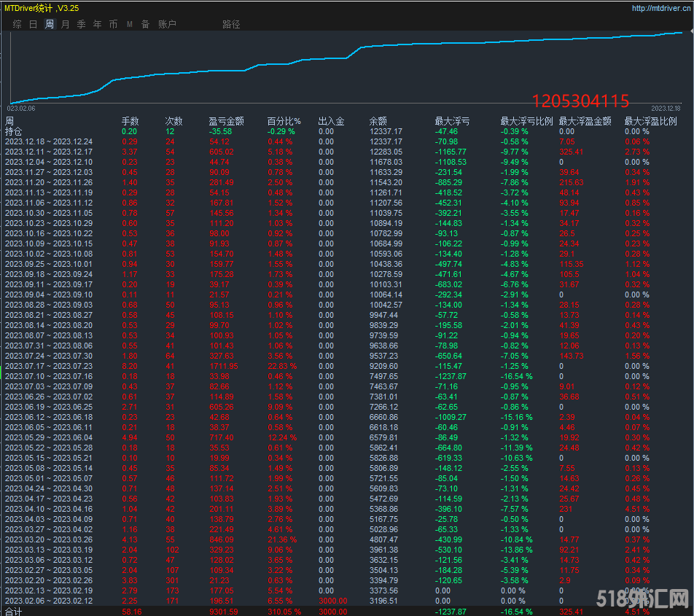
Task: Select the 持仓 open positions row label
Action: (13, 131)
